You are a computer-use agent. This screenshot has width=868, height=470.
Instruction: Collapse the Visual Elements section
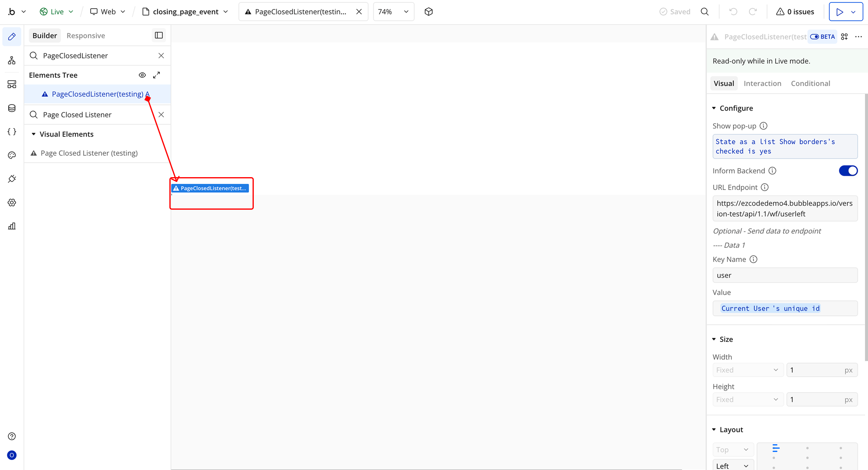(34, 134)
